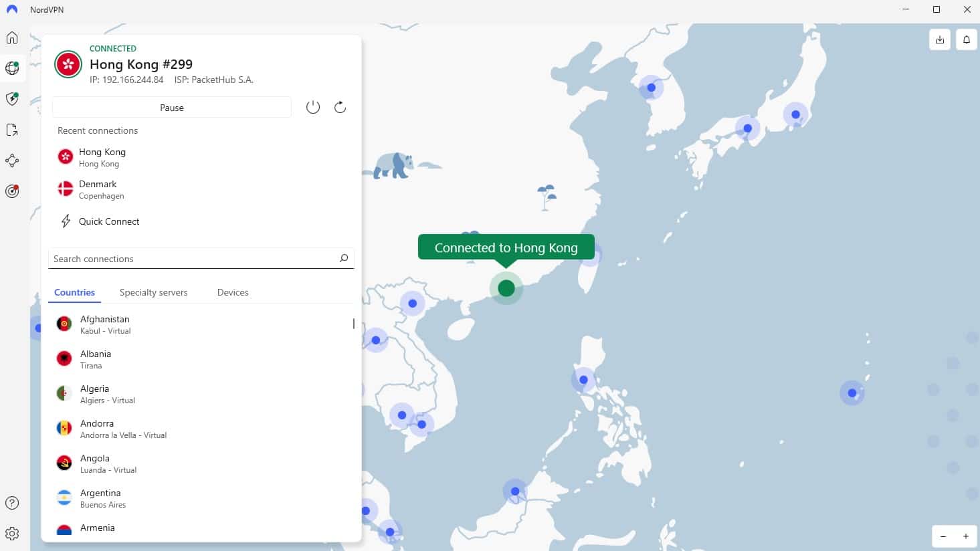Open the Home icon in sidebar
This screenshot has height=551, width=980.
(x=12, y=37)
